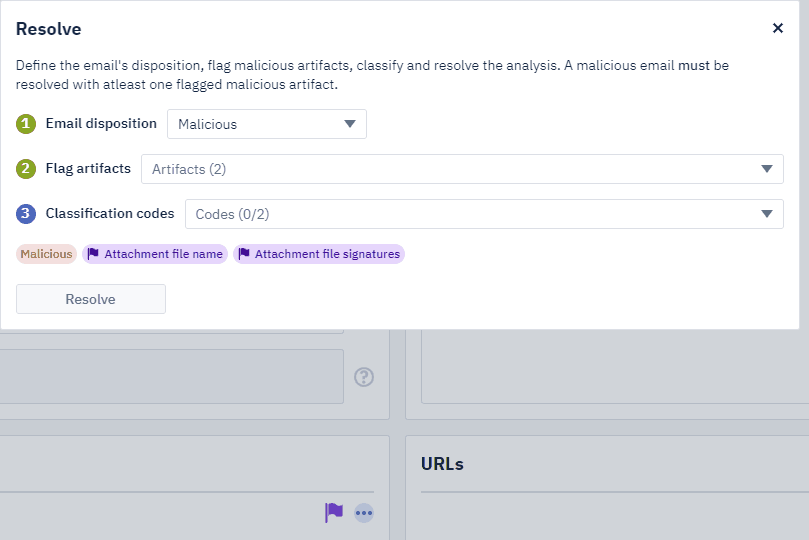Expand the Flag artifacts dropdown

[x=461, y=169]
